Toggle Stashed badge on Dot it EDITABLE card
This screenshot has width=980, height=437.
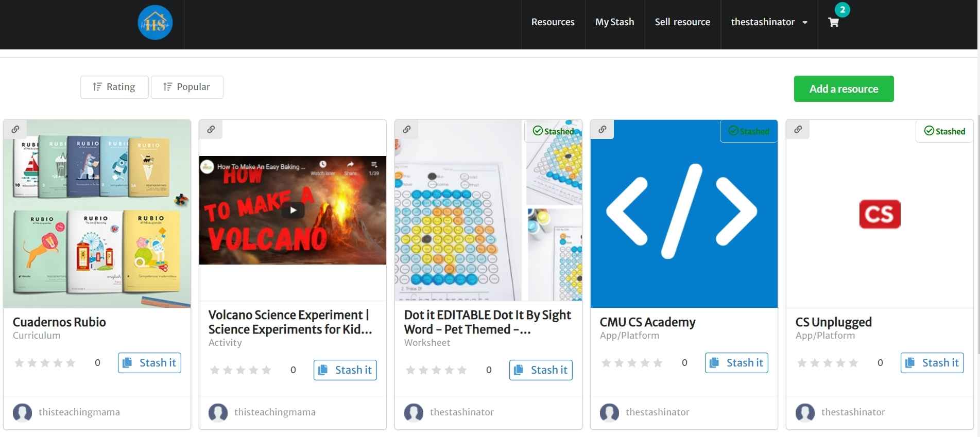(x=553, y=131)
